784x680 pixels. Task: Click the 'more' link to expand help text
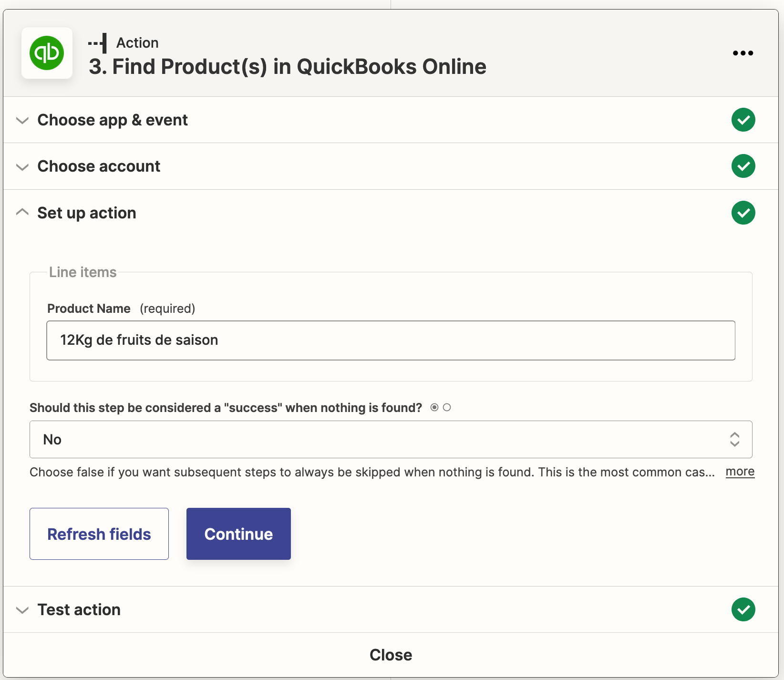pyautogui.click(x=740, y=472)
